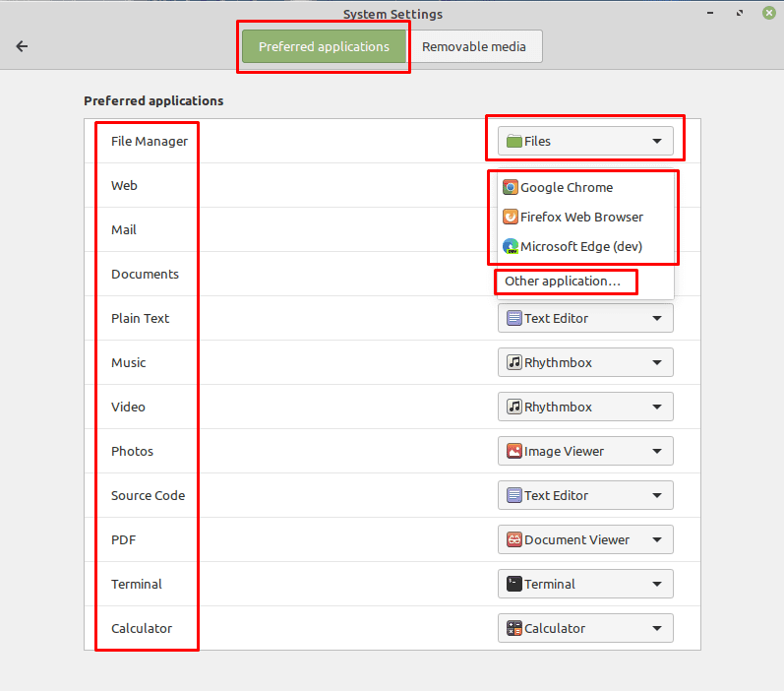Screen dimensions: 784x691
Task: Click the Photos row label
Action: tap(132, 452)
